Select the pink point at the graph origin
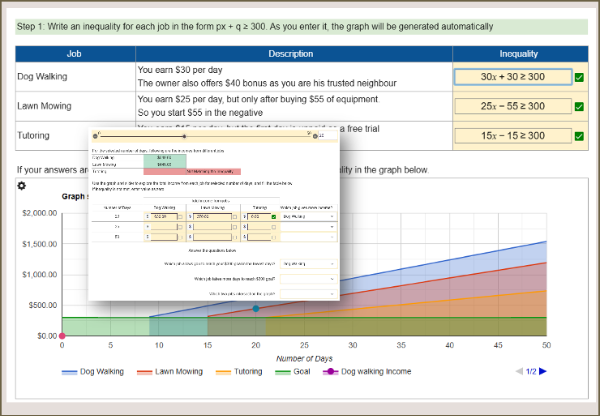 (x=62, y=336)
